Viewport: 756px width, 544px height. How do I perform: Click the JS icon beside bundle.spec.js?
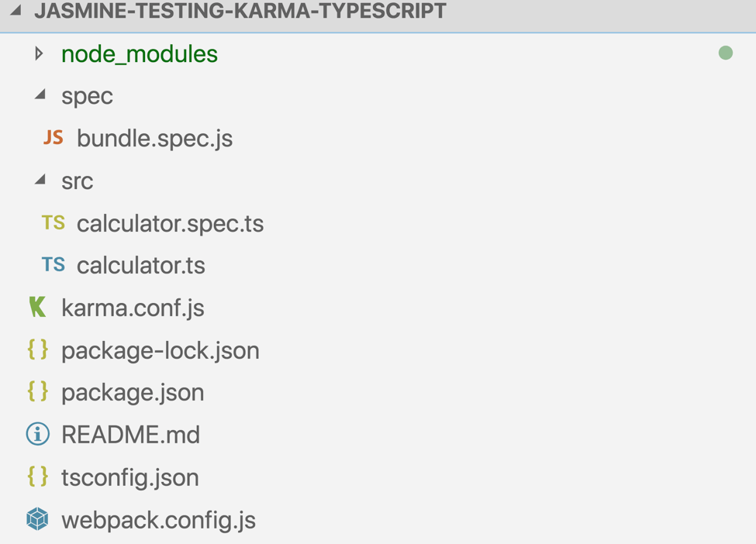tap(53, 138)
